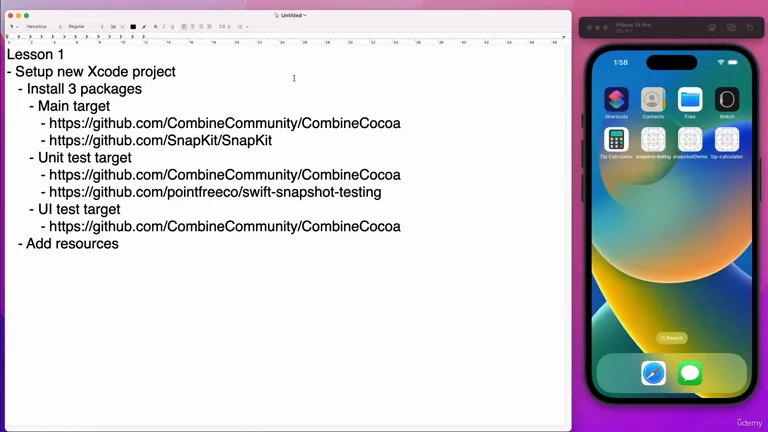Click the 'Lesson 1' heading text
The width and height of the screenshot is (768, 432).
(35, 54)
